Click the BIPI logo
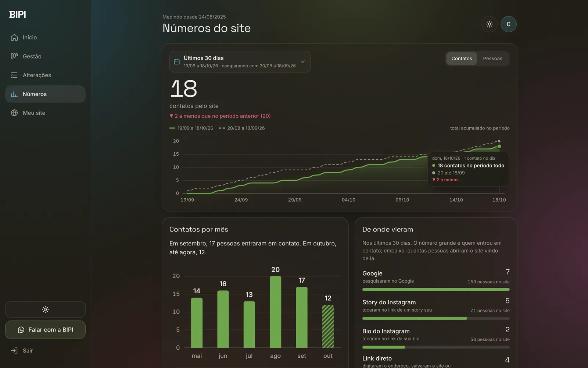 (18, 14)
